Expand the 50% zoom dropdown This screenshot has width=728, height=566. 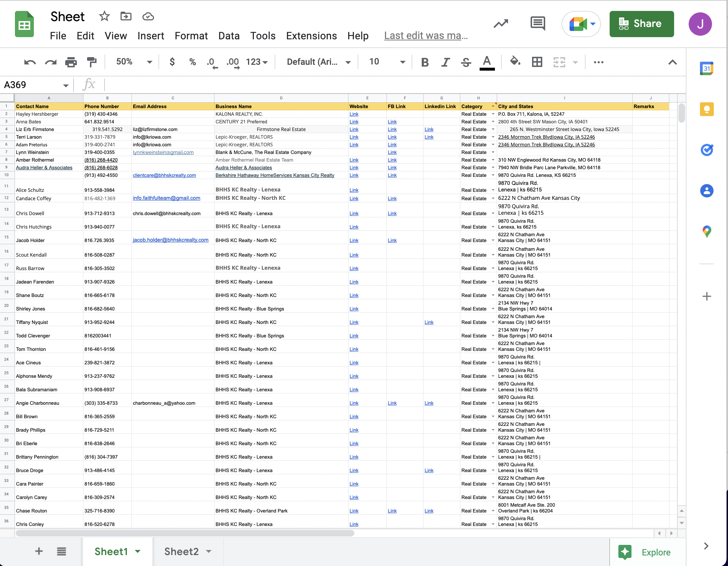(149, 62)
